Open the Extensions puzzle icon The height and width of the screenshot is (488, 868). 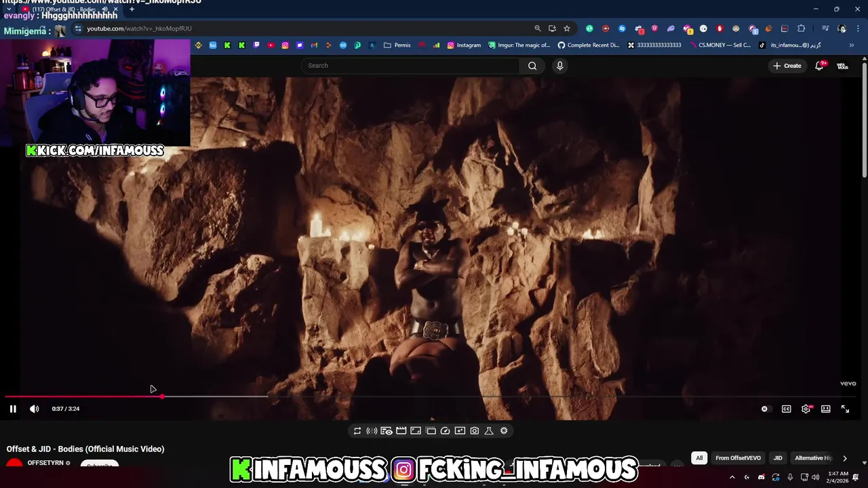(801, 28)
